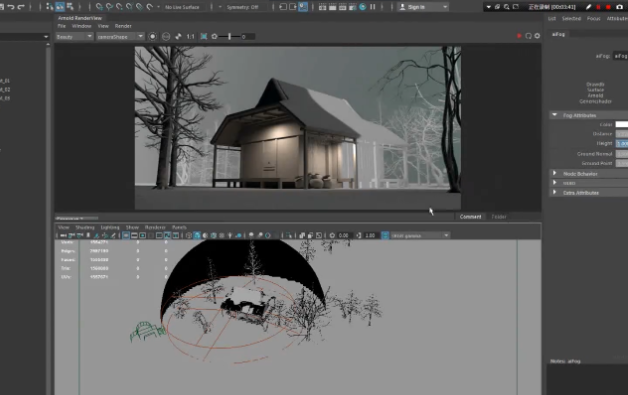Screen dimensions: 628x395
Task: Click the recorder magnifier zoom icon
Action: [x=507, y=7]
